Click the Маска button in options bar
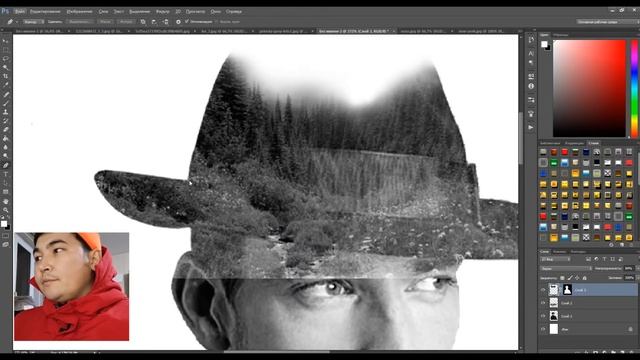The image size is (640, 360). pyautogui.click(x=105, y=22)
